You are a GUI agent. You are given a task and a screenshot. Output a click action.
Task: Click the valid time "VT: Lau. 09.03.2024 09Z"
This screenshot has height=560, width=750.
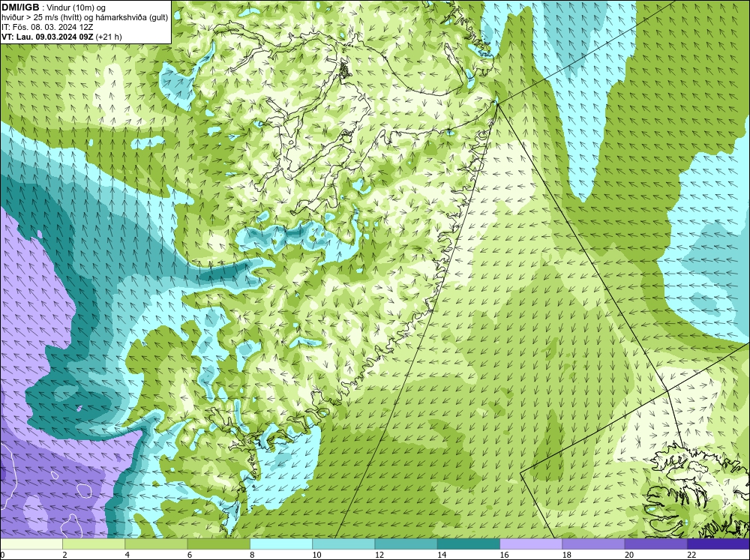[x=47, y=37]
